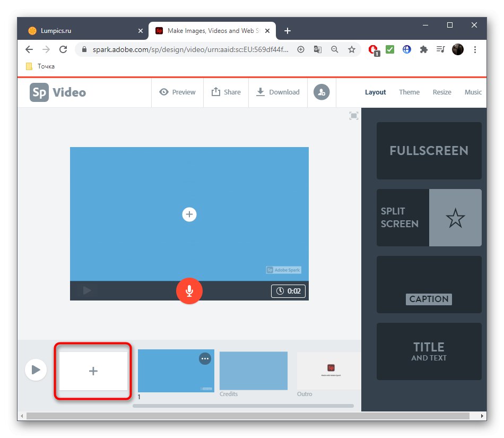
Task: Click the Download icon
Action: 260,92
